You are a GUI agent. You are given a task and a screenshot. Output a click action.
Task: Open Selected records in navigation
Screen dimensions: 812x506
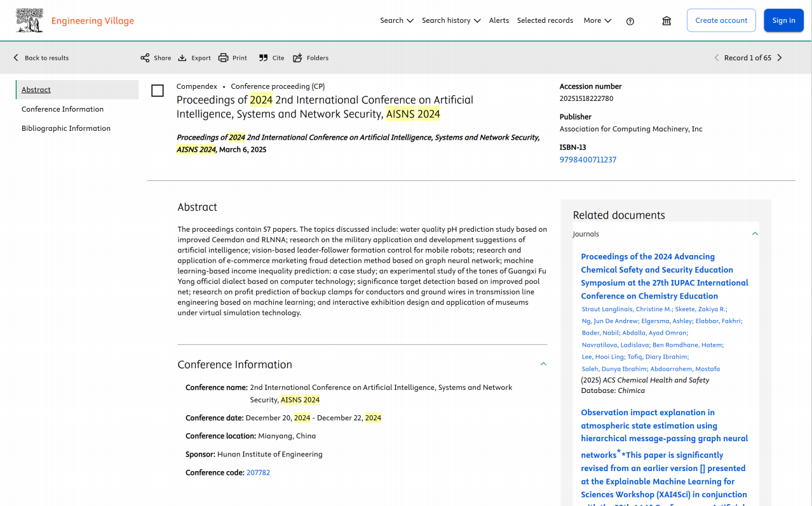pos(545,20)
